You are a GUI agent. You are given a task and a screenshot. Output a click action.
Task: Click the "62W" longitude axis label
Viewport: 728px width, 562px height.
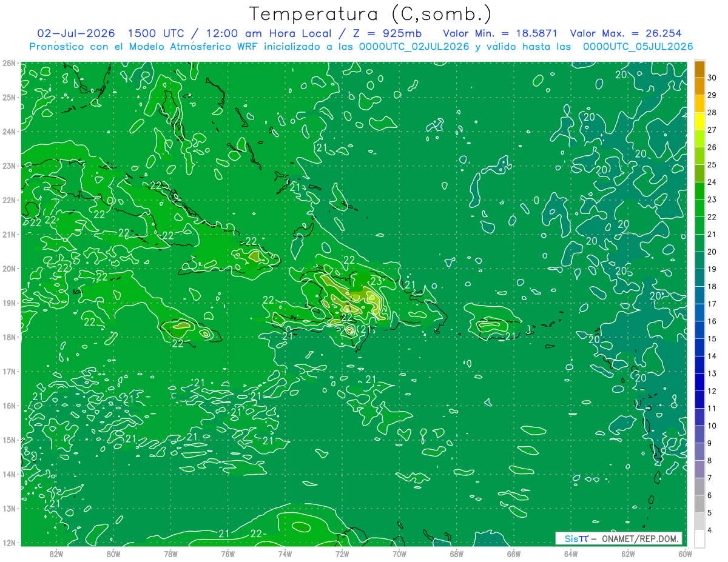628,554
